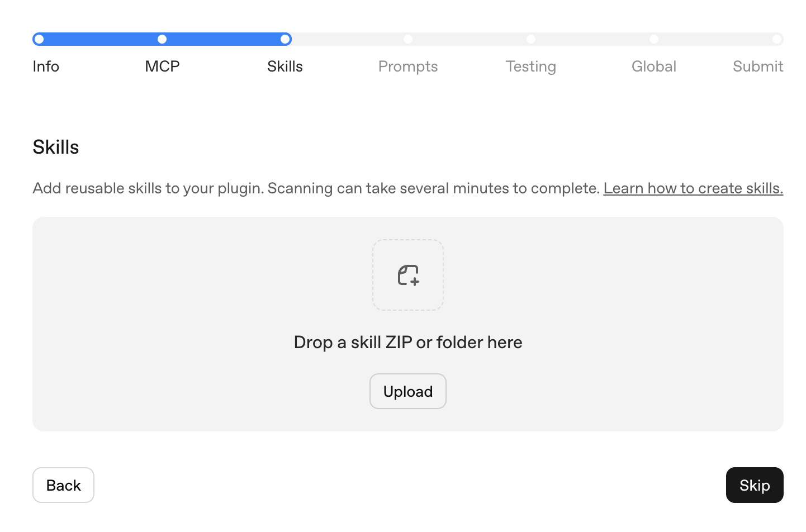Image resolution: width=806 pixels, height=532 pixels.
Task: Click the MCP step dot on progress bar
Action: pos(162,39)
